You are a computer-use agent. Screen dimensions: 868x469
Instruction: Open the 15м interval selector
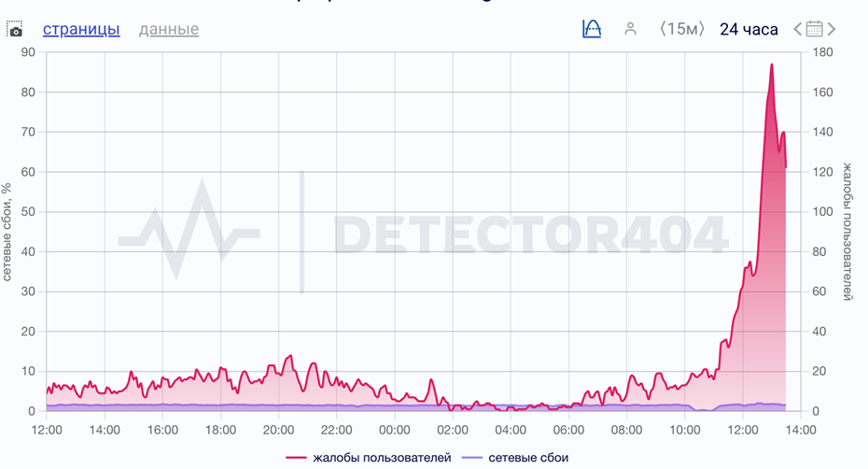click(681, 29)
